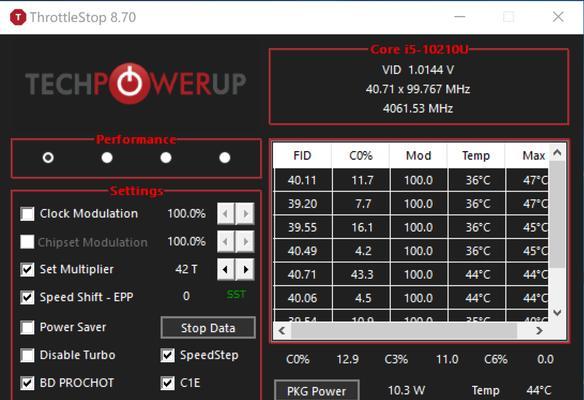The width and height of the screenshot is (584, 400).
Task: Enable the Disable Turbo checkbox
Action: tap(27, 355)
